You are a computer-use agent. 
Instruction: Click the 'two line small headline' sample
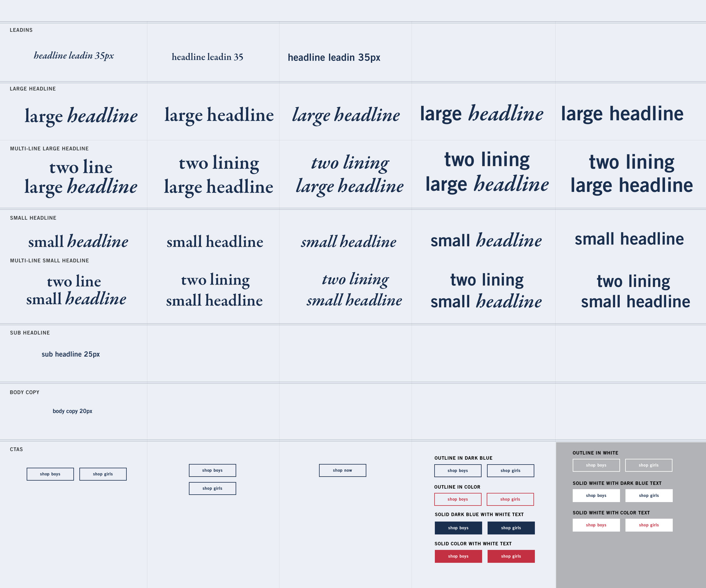click(x=76, y=290)
